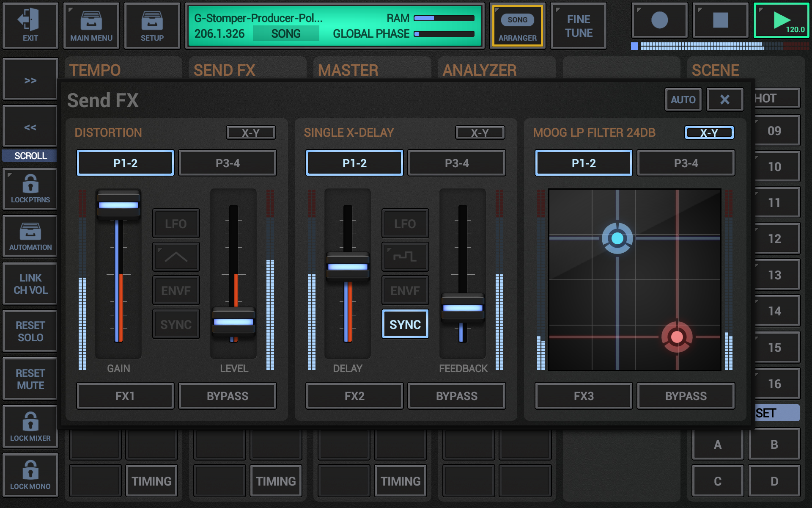Toggle Lock Mixer
Image resolution: width=812 pixels, height=508 pixels.
point(30,426)
